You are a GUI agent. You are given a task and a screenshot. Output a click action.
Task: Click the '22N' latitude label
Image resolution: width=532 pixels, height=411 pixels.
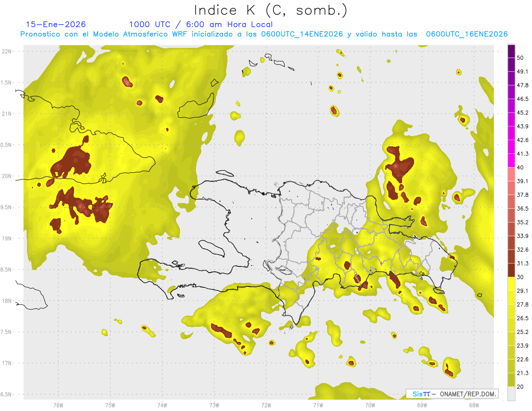click(x=7, y=51)
